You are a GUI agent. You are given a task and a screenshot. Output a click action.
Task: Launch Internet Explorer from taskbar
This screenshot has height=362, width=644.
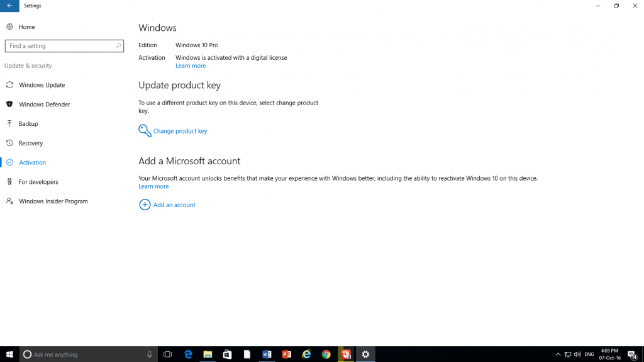pyautogui.click(x=306, y=354)
